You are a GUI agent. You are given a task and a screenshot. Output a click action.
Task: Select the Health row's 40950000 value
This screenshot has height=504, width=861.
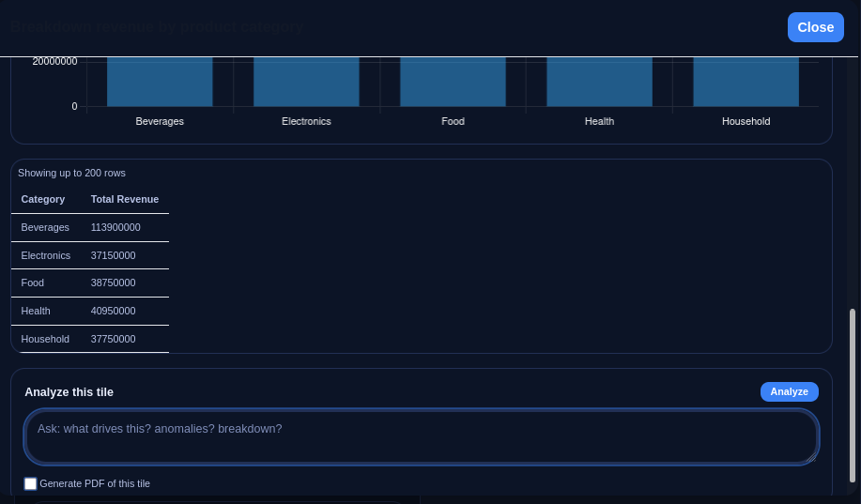[x=113, y=311]
